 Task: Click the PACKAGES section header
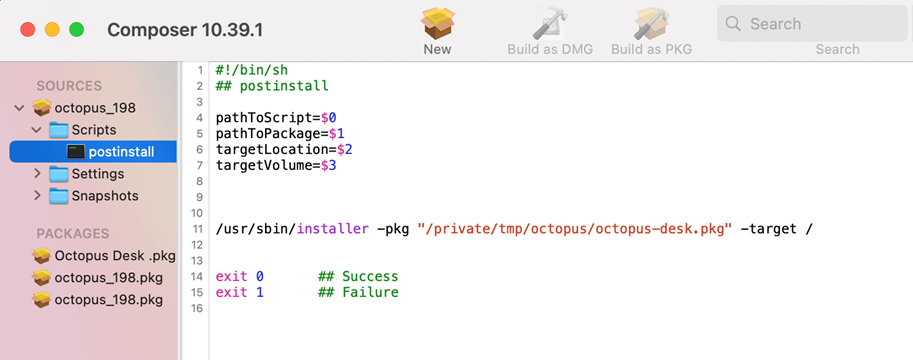pos(73,234)
